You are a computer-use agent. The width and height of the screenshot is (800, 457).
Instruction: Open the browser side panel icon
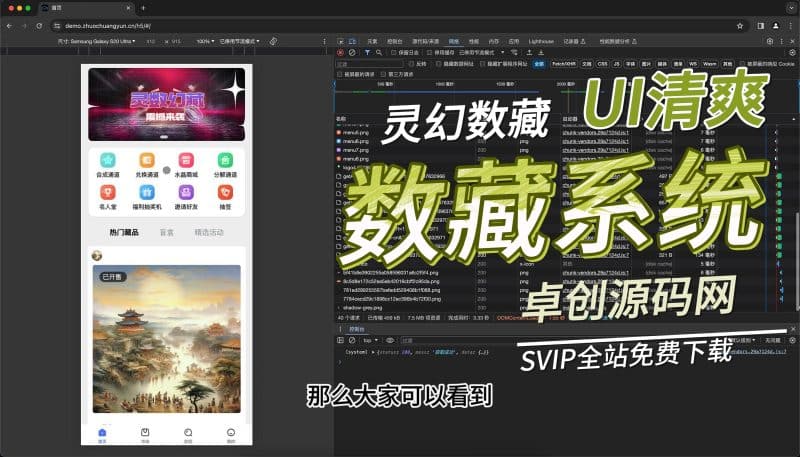point(761,26)
